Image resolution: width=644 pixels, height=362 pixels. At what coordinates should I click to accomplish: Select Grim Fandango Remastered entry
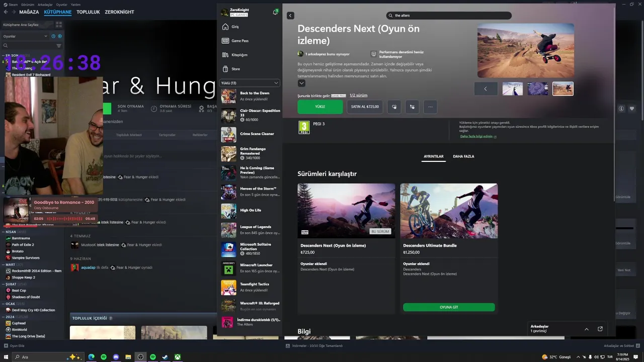pos(250,153)
